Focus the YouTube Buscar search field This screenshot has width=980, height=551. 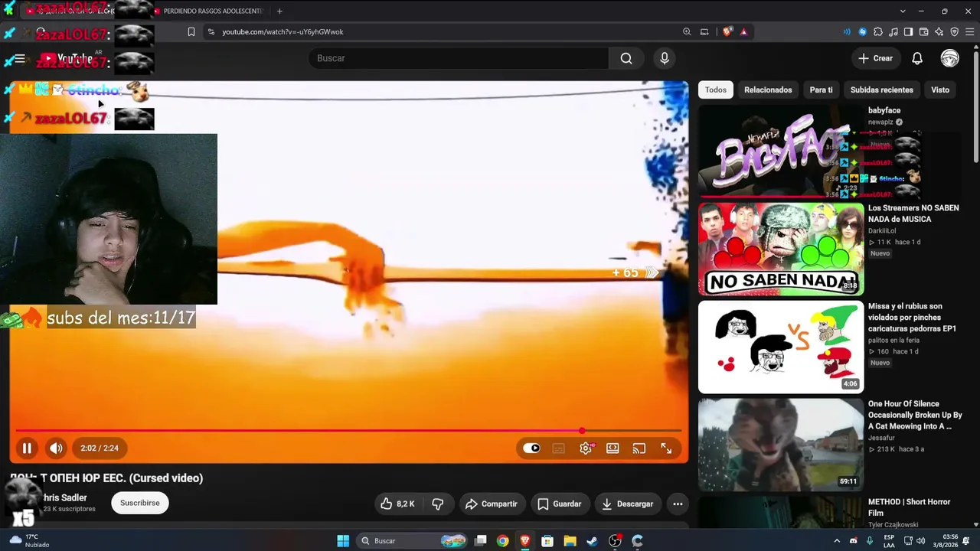pyautogui.click(x=459, y=58)
